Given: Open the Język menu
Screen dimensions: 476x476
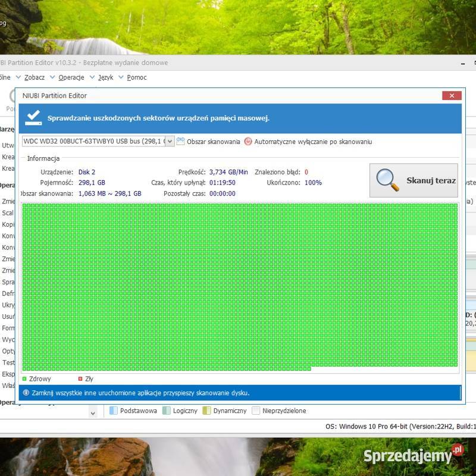Looking at the screenshot, I should (106, 77).
